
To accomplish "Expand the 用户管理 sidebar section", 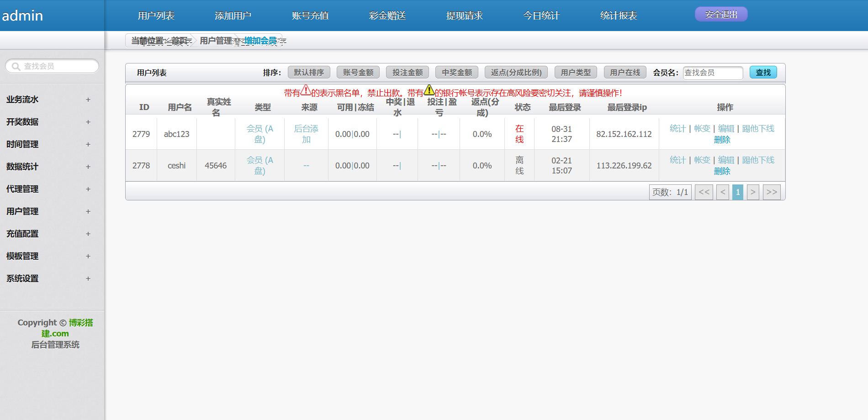I will point(88,211).
